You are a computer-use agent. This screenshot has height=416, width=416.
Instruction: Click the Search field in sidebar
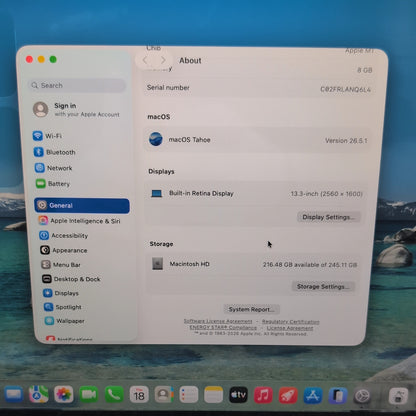[x=77, y=85]
